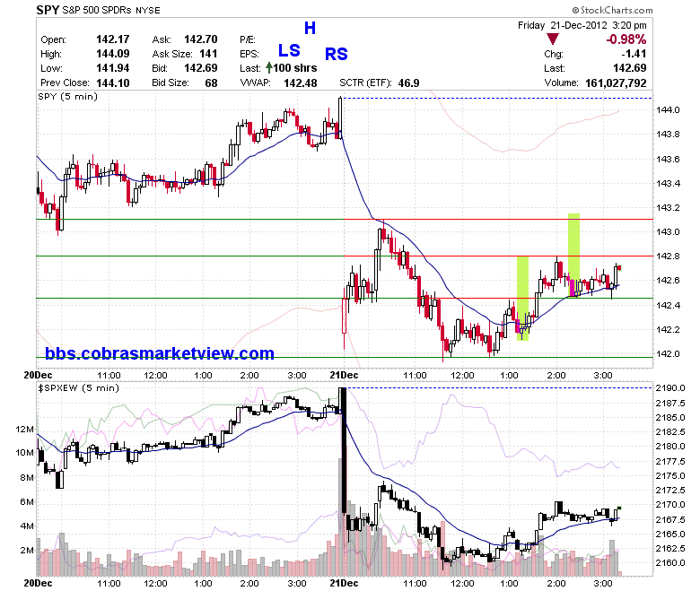Click the Low value 141.94
The width and height of the screenshot is (700, 591).
tap(112, 68)
